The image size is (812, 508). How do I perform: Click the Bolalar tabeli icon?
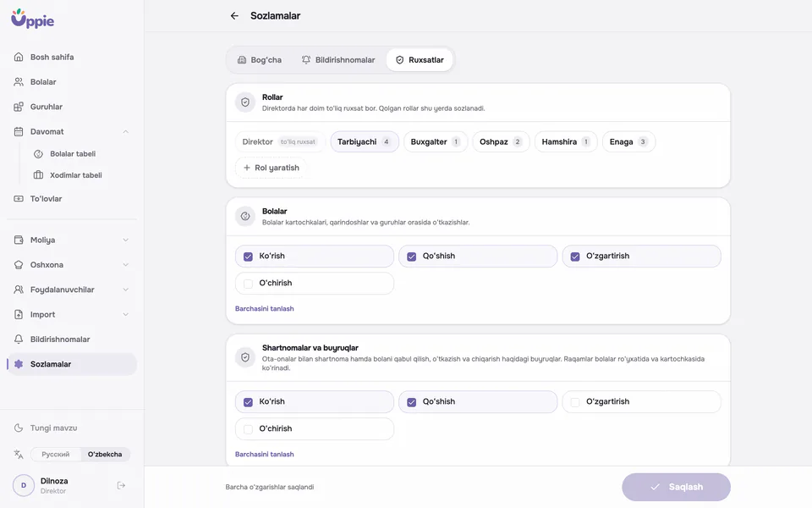[38, 154]
